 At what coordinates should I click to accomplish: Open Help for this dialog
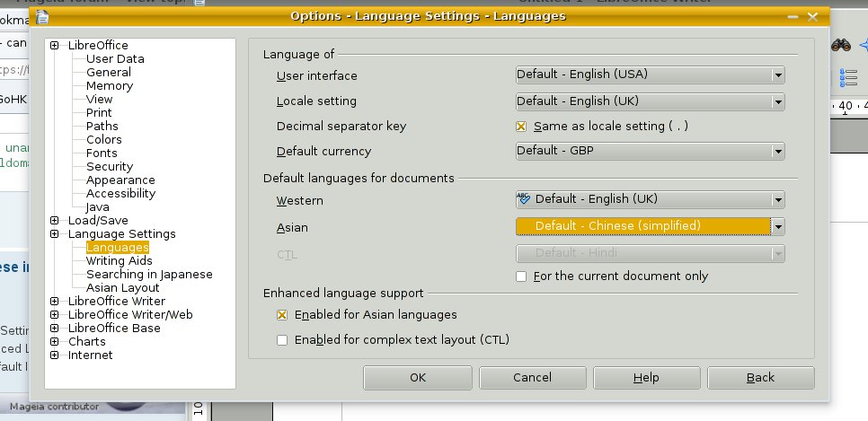click(x=647, y=378)
